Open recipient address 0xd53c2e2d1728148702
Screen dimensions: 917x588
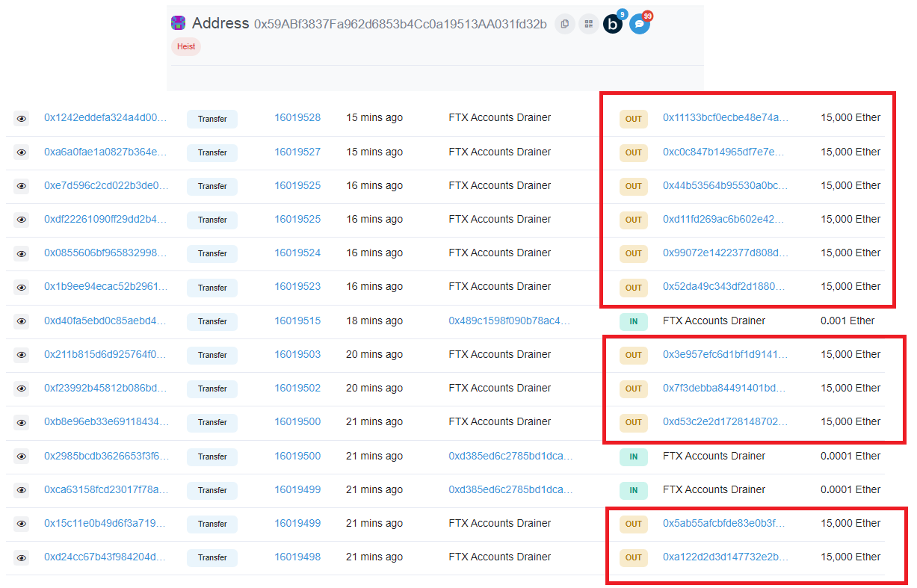tap(726, 421)
